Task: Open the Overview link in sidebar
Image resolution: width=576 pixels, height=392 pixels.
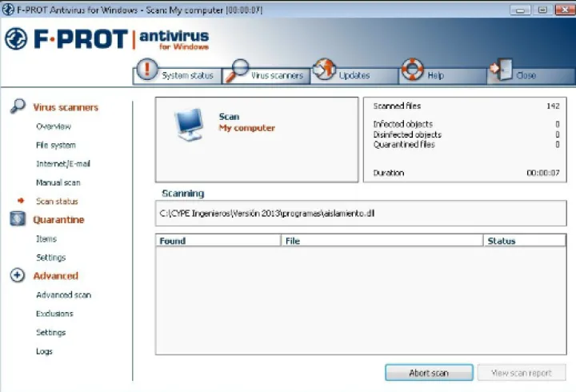Action: click(54, 126)
